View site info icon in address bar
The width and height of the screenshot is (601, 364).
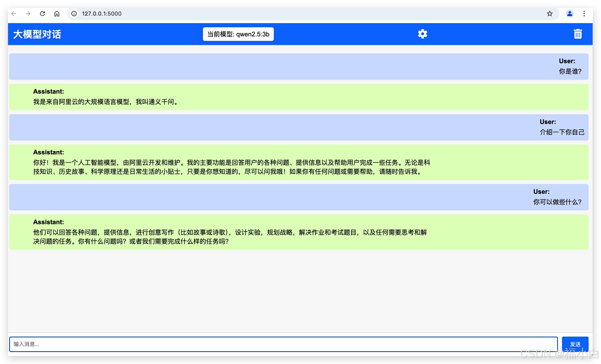pyautogui.click(x=74, y=14)
